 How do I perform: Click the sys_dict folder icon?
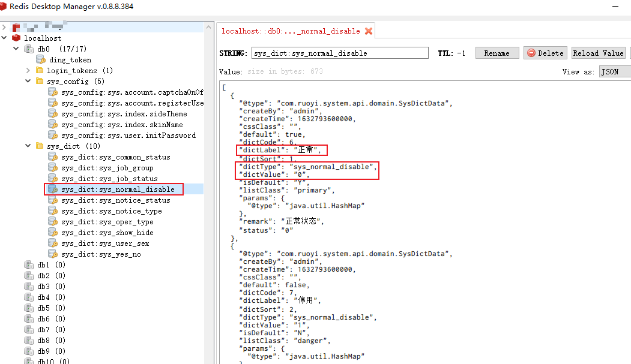40,146
